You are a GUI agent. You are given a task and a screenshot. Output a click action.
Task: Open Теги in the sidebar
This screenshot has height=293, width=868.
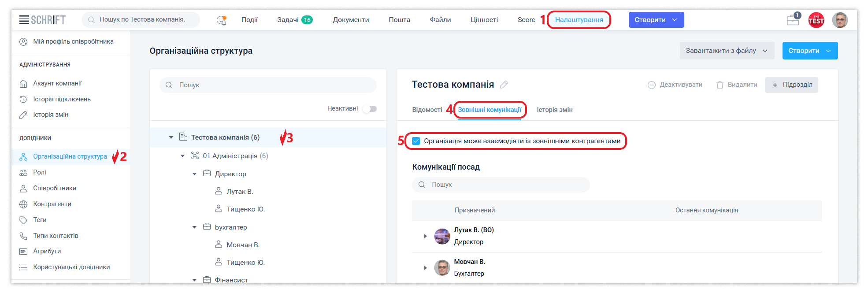(40, 220)
